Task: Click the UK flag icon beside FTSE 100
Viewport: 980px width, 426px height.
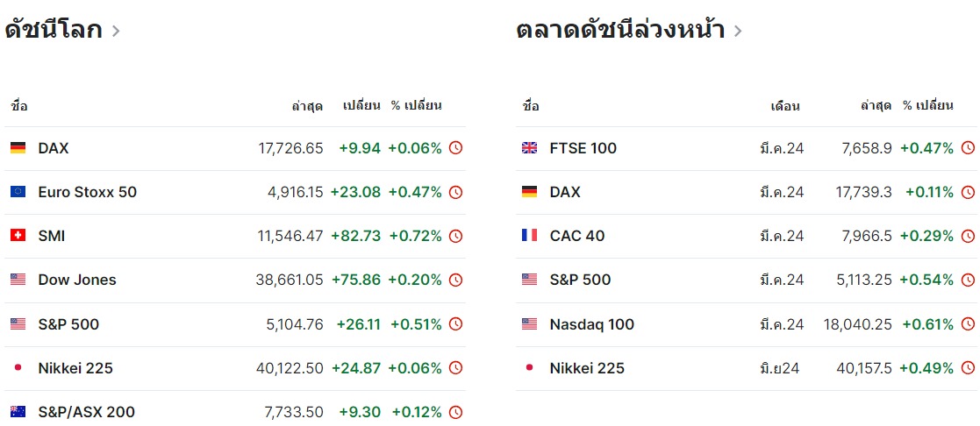Action: [529, 148]
